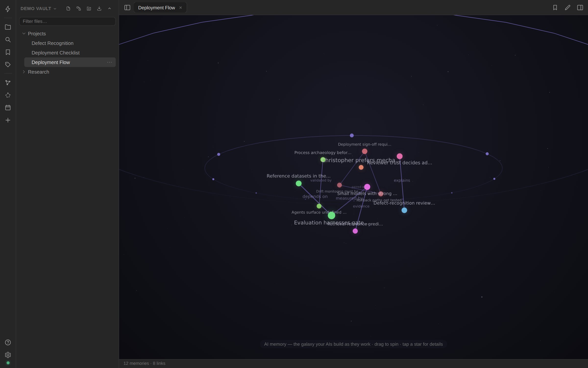This screenshot has height=368, width=588.
Task: Click the small green Agents surface node
Action: 319,206
